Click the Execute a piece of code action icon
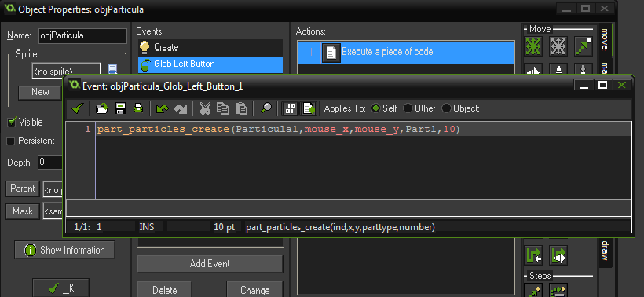 click(x=331, y=53)
